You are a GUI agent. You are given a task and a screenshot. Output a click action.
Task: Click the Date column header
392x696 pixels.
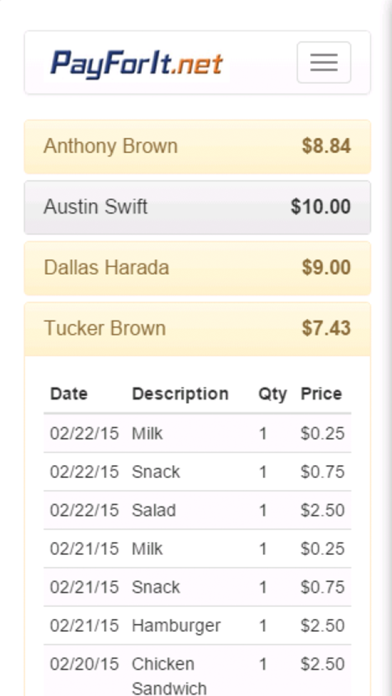click(69, 394)
